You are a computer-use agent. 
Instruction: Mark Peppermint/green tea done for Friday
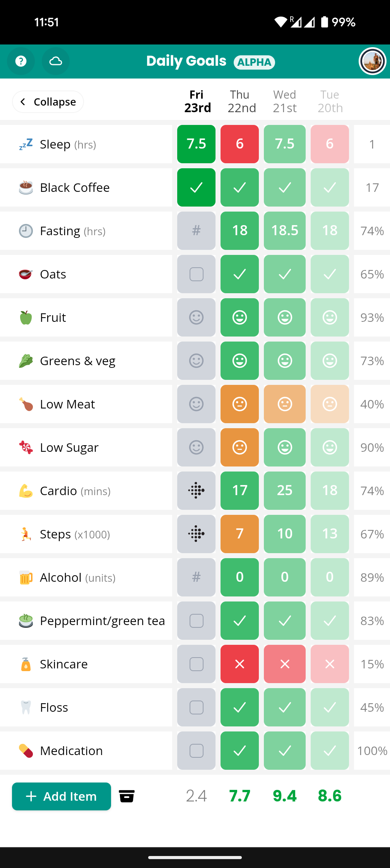point(196,620)
